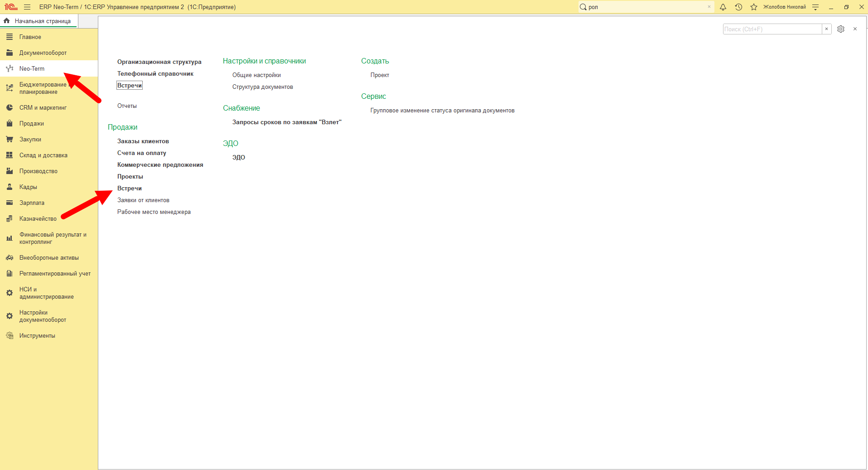Click the home icon on Начальная страница
This screenshot has width=868, height=470.
[x=7, y=21]
